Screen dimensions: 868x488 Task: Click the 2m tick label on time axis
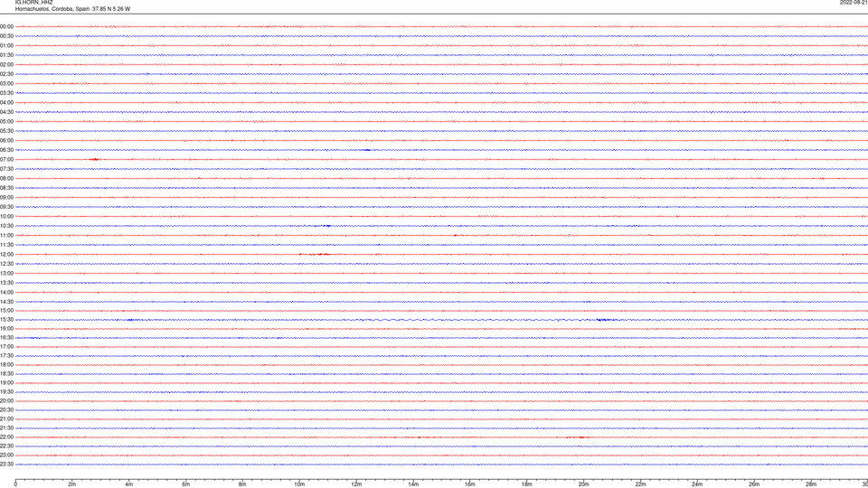click(x=72, y=484)
